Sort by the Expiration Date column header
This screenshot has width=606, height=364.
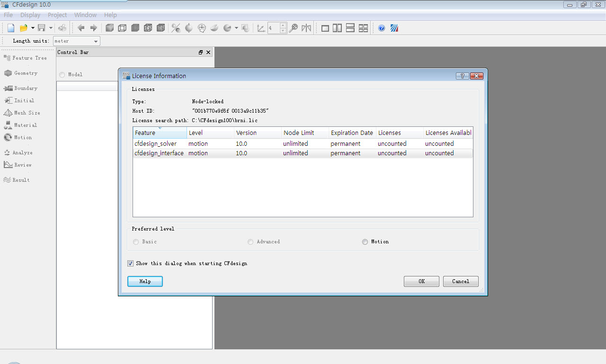coord(352,133)
